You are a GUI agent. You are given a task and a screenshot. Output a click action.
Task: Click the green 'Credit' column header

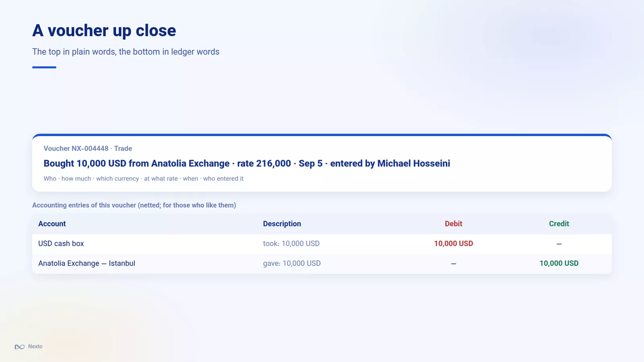tap(559, 224)
